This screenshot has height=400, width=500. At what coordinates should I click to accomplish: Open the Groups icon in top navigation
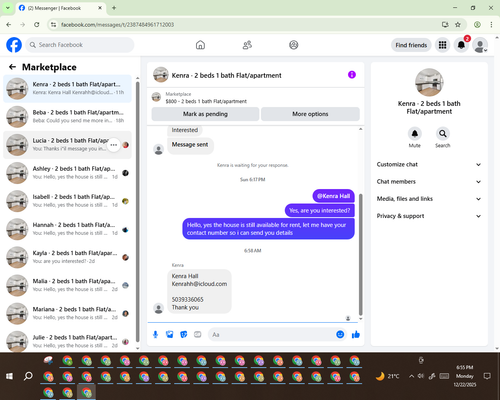(x=294, y=45)
